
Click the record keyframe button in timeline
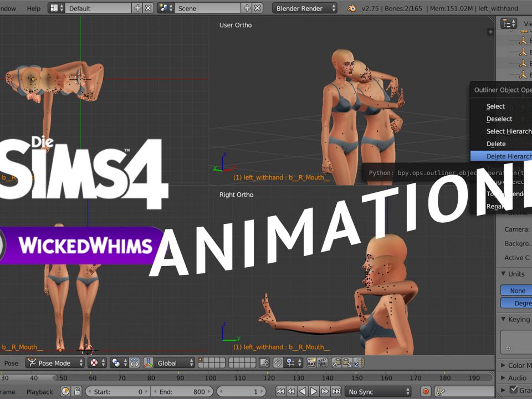click(x=426, y=392)
